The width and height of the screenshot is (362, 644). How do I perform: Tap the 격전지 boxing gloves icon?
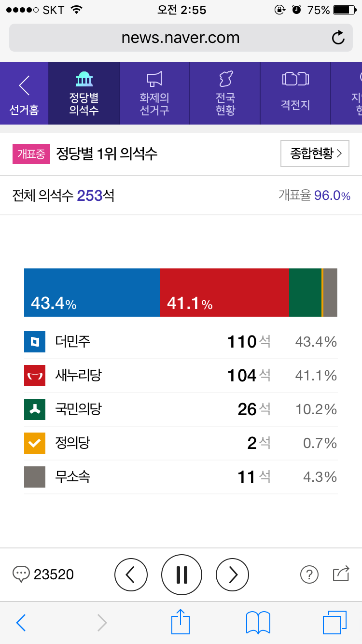click(x=295, y=80)
